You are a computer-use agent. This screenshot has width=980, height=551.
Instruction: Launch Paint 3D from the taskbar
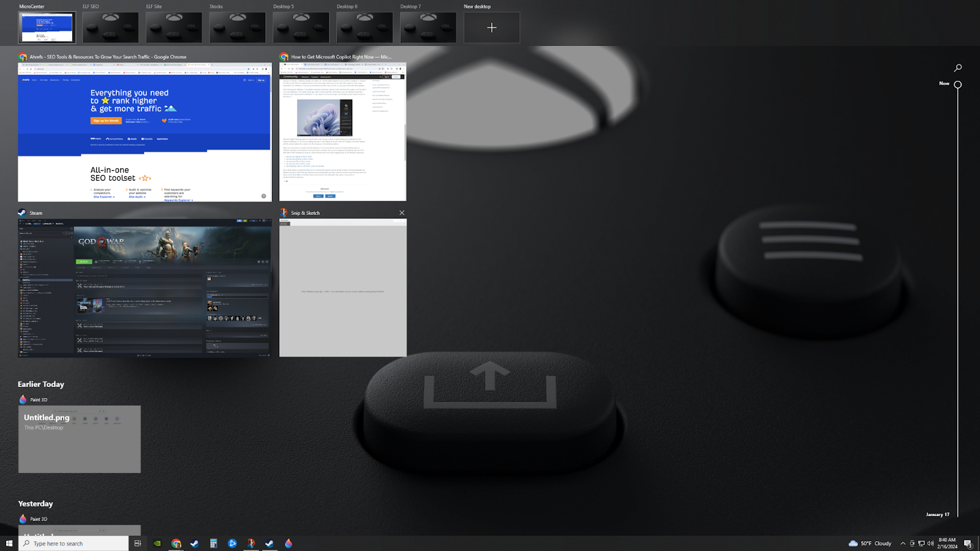pyautogui.click(x=288, y=543)
